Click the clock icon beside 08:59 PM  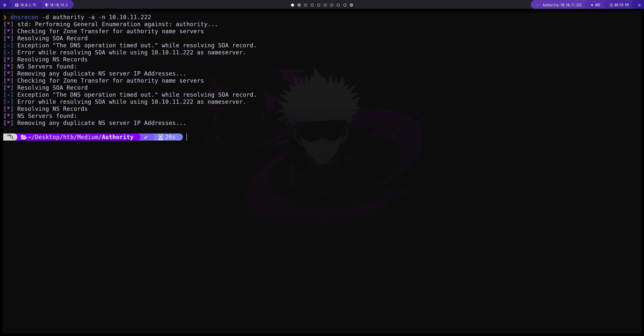611,5
